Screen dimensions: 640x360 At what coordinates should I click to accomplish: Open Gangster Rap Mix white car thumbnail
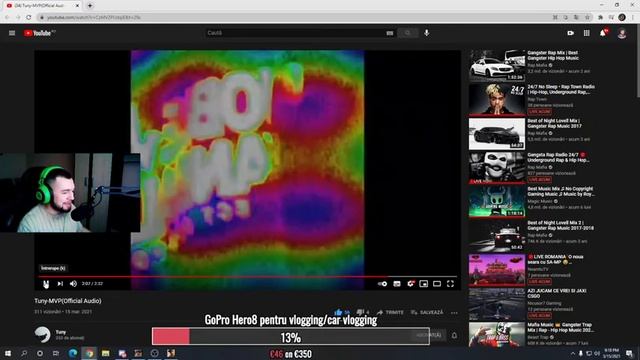497,65
